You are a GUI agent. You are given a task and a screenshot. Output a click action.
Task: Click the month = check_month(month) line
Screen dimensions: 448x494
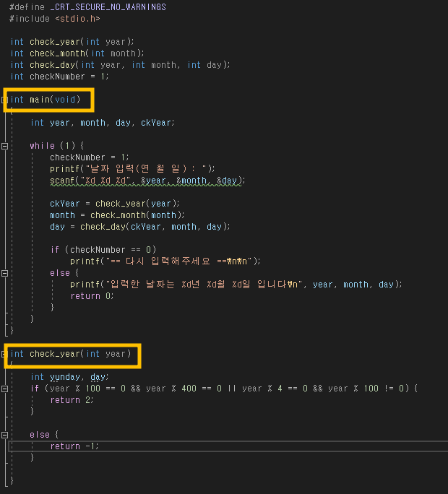click(x=117, y=215)
